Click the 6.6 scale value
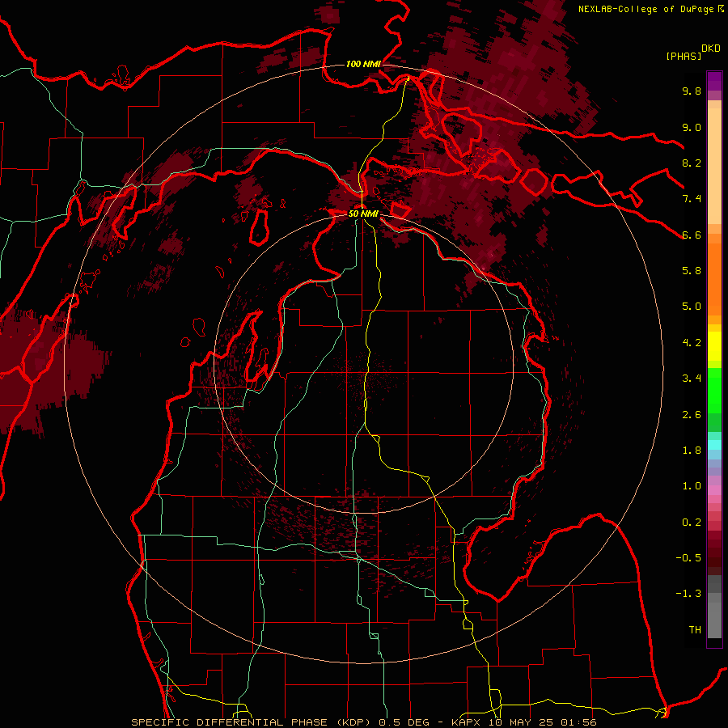The width and height of the screenshot is (728, 728). click(x=692, y=235)
